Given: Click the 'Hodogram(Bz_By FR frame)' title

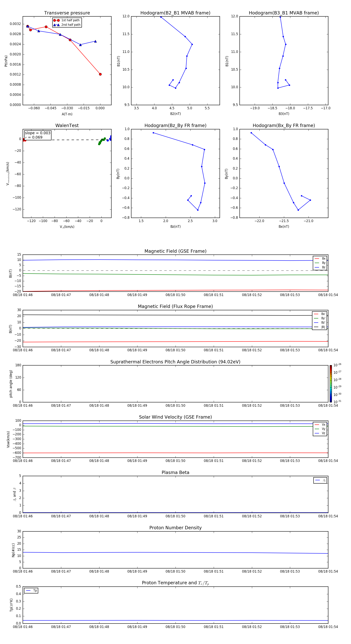Looking at the screenshot, I should tap(175, 125).
